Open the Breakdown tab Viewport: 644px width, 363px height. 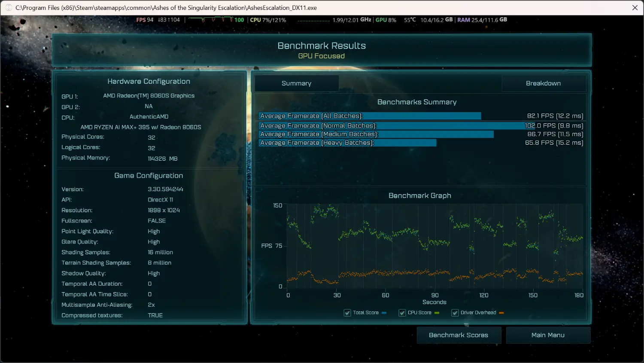click(x=544, y=83)
